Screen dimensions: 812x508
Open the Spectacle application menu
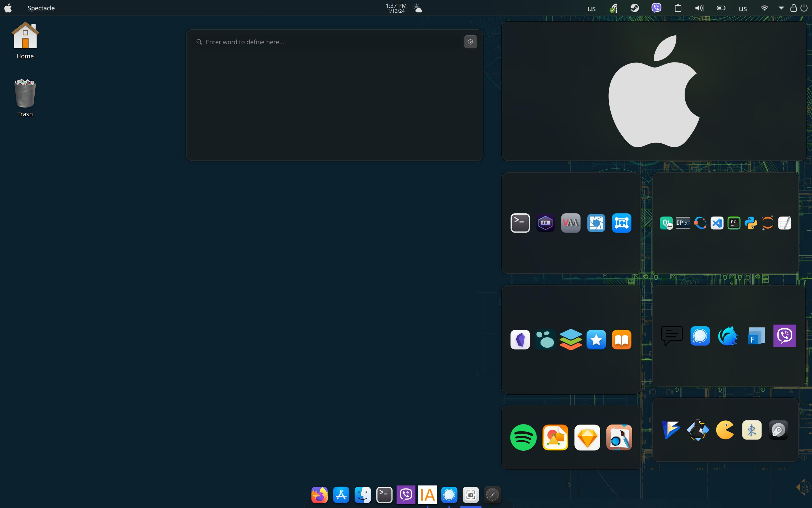click(41, 8)
